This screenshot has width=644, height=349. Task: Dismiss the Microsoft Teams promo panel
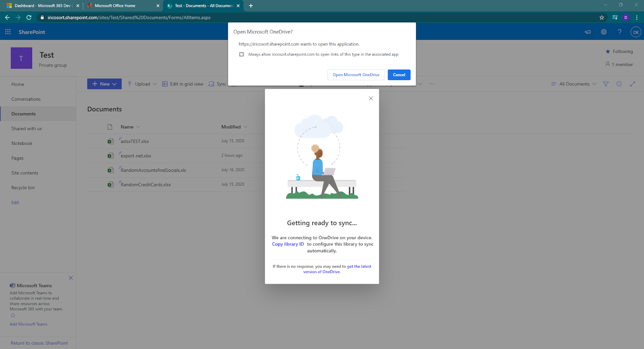pos(71,278)
